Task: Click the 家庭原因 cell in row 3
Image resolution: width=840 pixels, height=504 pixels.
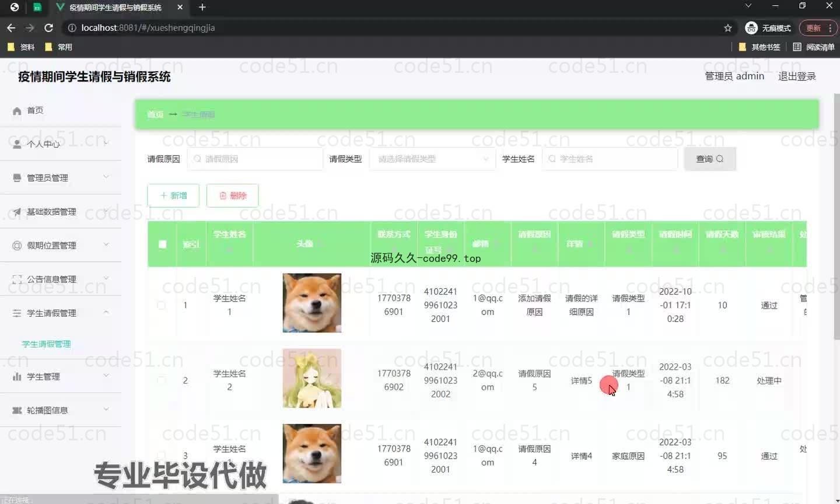Action: [x=628, y=456]
